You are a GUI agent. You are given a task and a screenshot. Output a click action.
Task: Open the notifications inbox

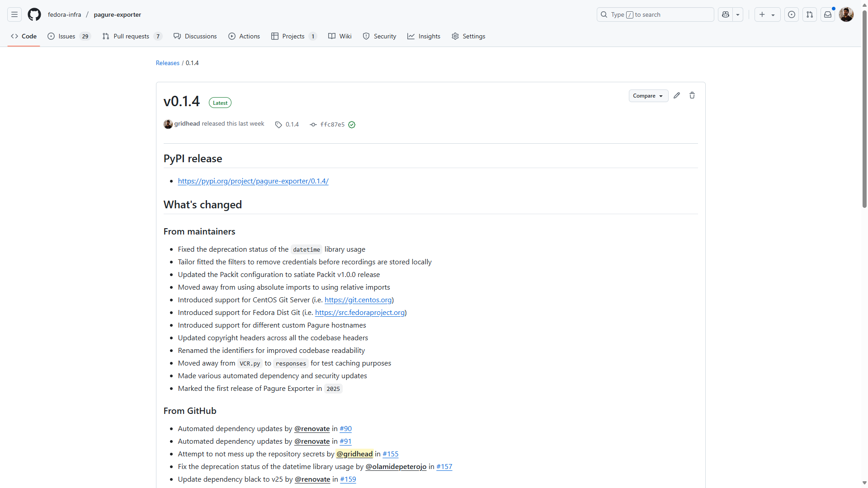point(828,14)
